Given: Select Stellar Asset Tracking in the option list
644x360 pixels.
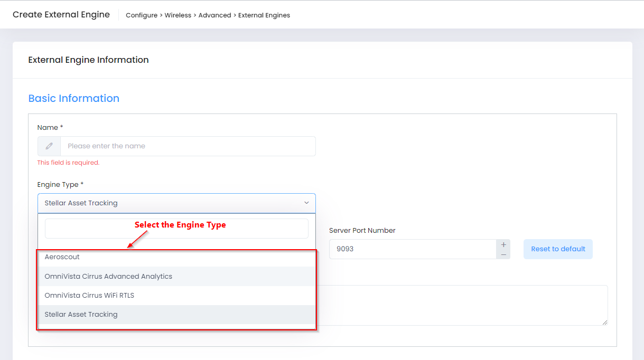Looking at the screenshot, I should point(81,315).
